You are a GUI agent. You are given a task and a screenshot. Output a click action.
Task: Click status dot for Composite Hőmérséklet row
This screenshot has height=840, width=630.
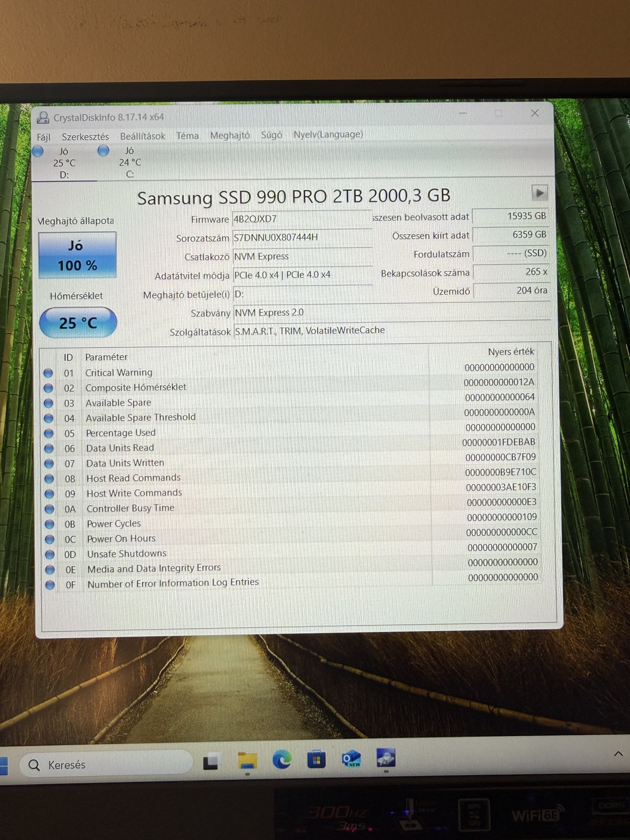(x=48, y=388)
